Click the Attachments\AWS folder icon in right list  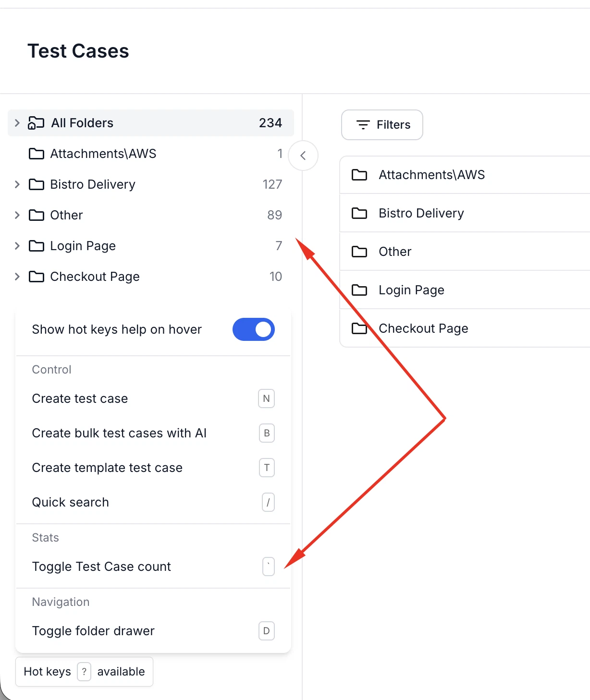359,175
